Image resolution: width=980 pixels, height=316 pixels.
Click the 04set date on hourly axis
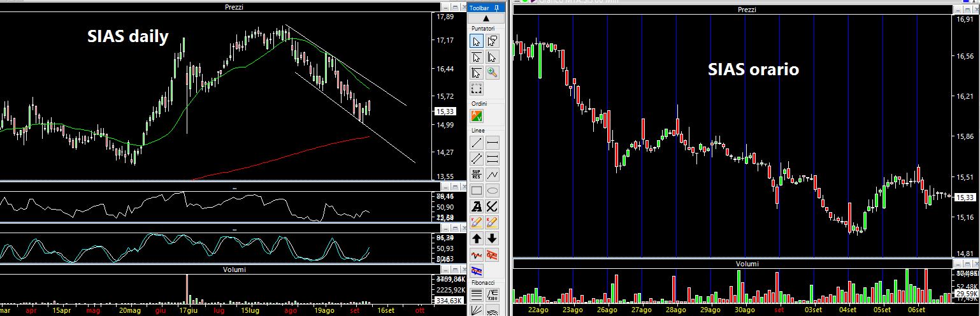[847, 310]
